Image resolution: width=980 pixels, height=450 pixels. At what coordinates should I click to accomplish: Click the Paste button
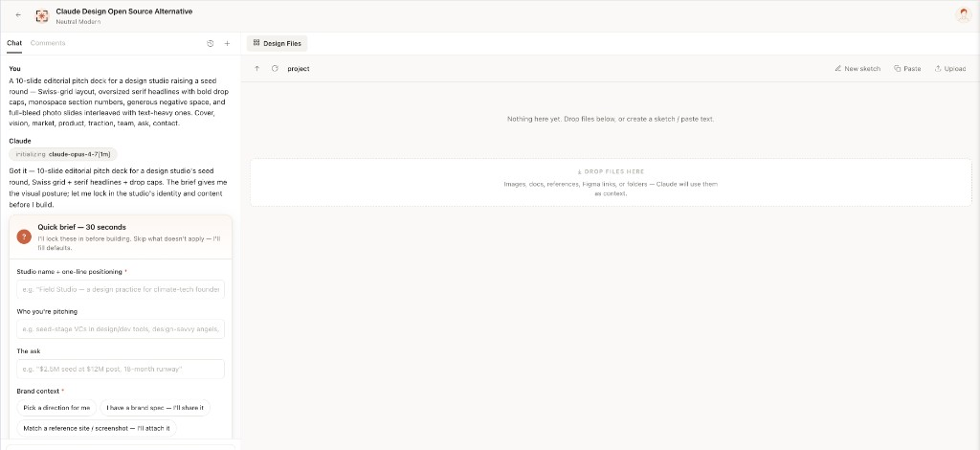[x=907, y=69]
